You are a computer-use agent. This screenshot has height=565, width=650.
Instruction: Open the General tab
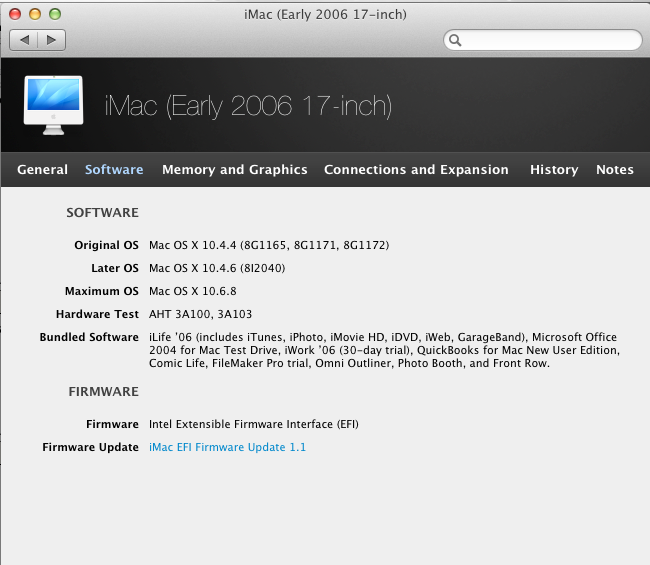tap(42, 170)
